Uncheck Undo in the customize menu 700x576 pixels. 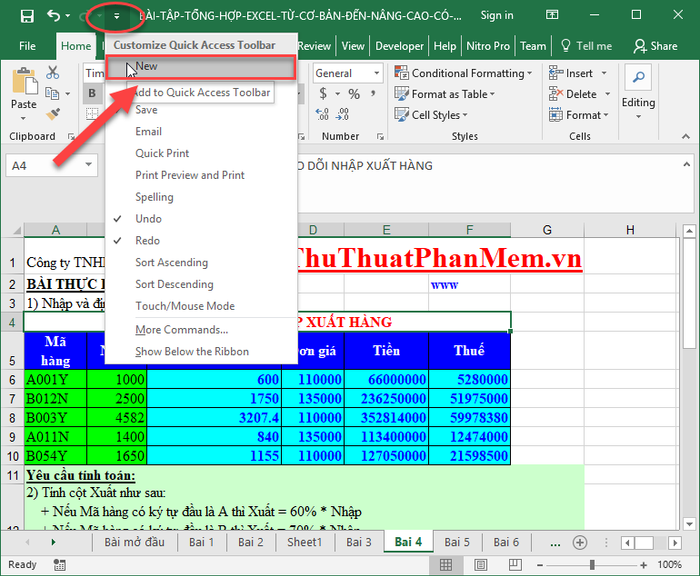[x=147, y=219]
